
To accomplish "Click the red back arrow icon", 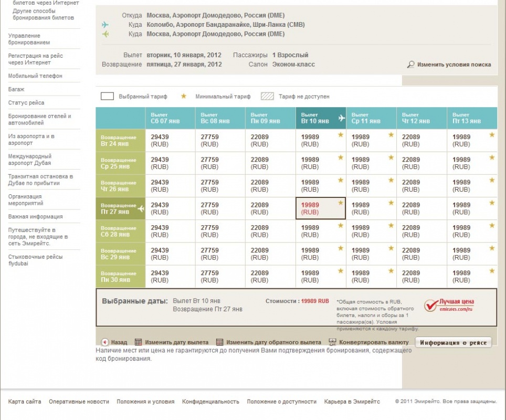I will pos(105,342).
